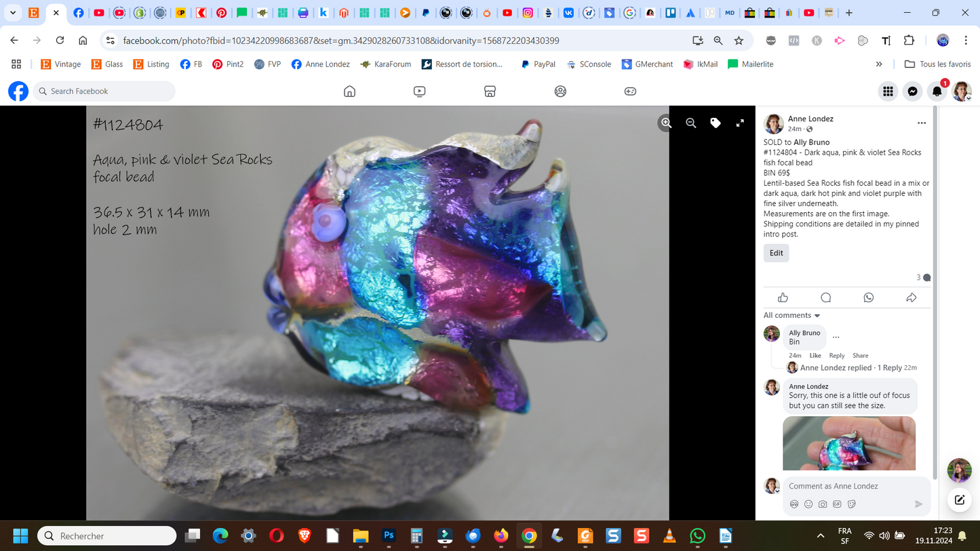Click Like on Ally Bruno's comment
Viewport: 980px width, 551px height.
(x=815, y=355)
